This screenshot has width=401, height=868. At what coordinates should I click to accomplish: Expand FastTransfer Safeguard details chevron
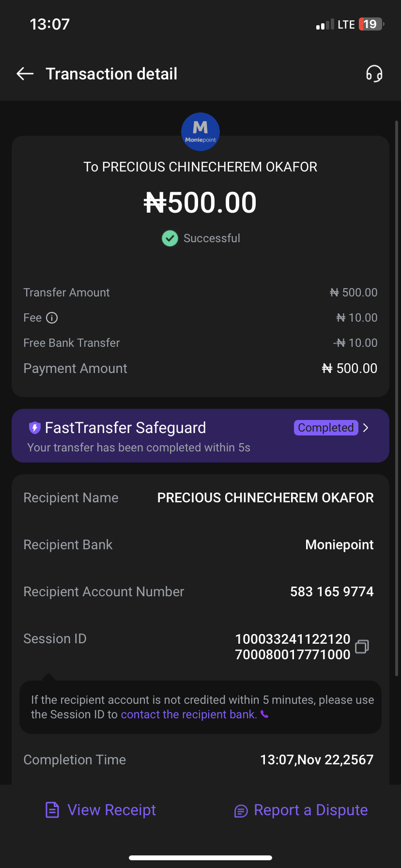[366, 428]
